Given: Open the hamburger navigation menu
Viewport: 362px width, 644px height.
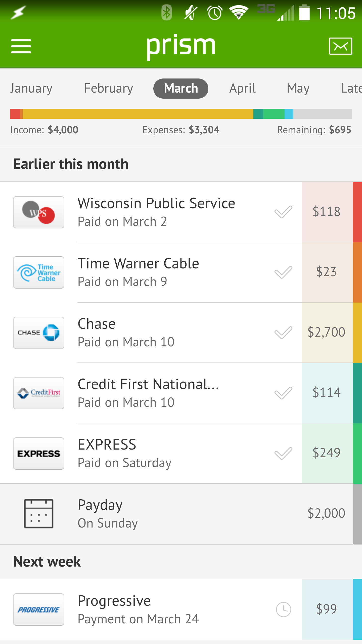Looking at the screenshot, I should (x=21, y=46).
